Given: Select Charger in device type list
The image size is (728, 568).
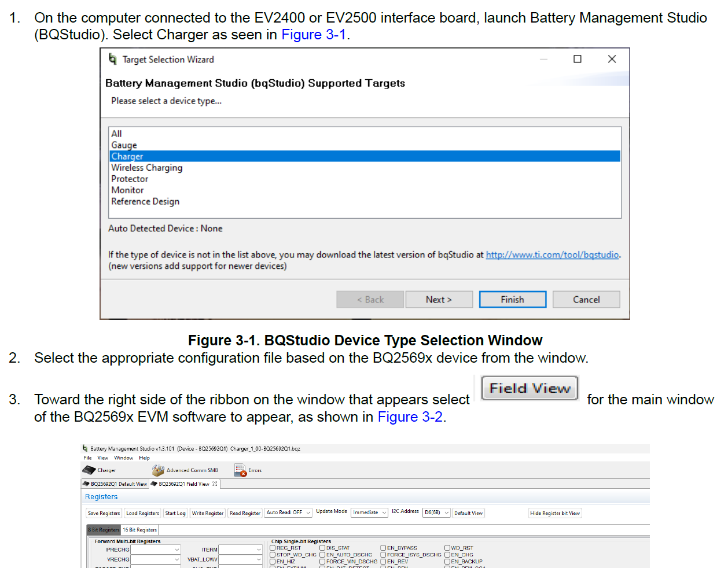Looking at the screenshot, I should [365, 156].
